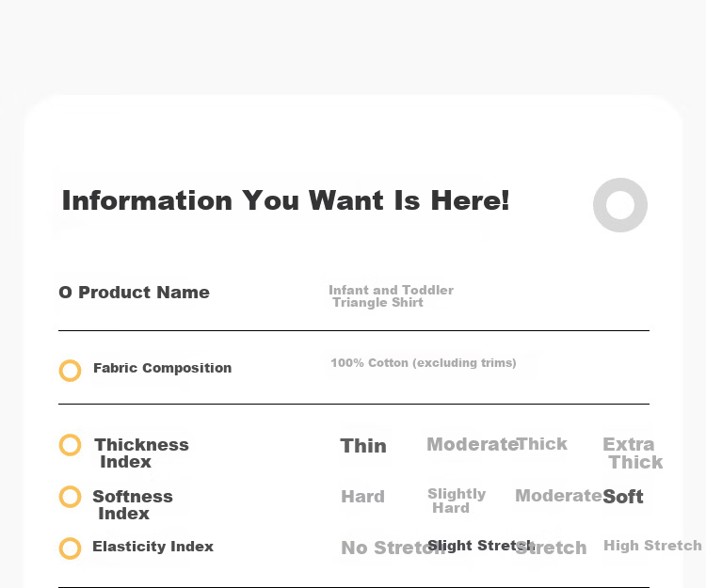Click the Thick thickness label
The width and height of the screenshot is (706, 588).
pos(542,444)
